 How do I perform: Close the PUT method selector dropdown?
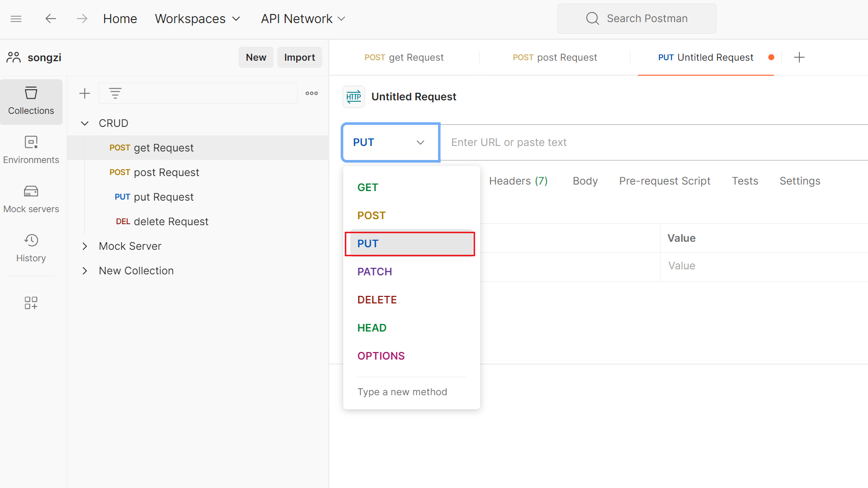[390, 142]
